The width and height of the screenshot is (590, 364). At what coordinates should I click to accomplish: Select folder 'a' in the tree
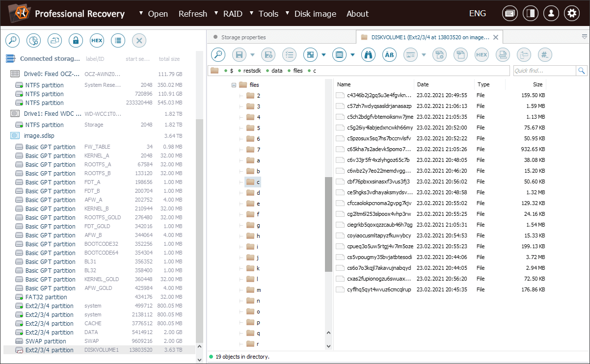click(254, 160)
